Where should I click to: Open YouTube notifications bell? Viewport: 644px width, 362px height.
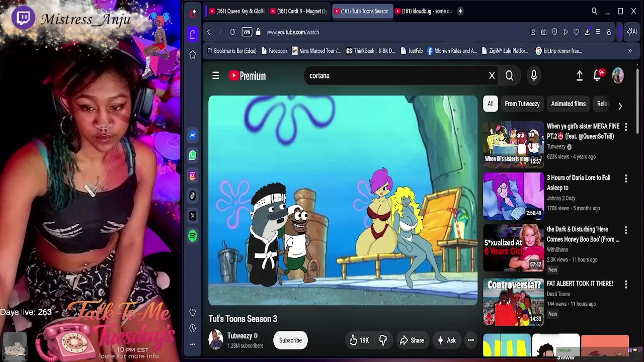coord(597,75)
